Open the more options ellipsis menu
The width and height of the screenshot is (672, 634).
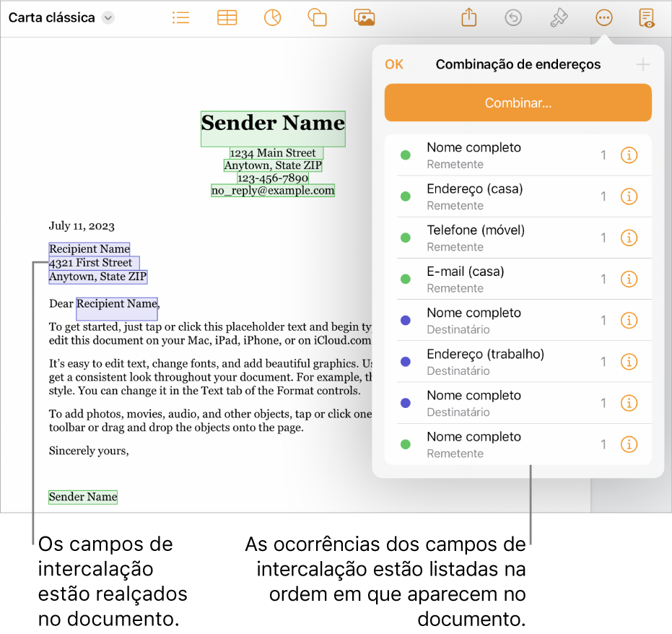[604, 18]
